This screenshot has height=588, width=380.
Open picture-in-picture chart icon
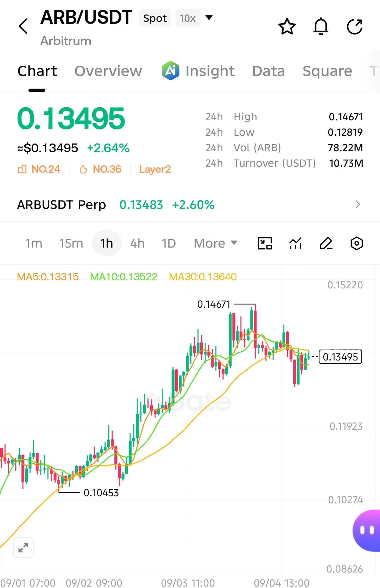(x=265, y=243)
